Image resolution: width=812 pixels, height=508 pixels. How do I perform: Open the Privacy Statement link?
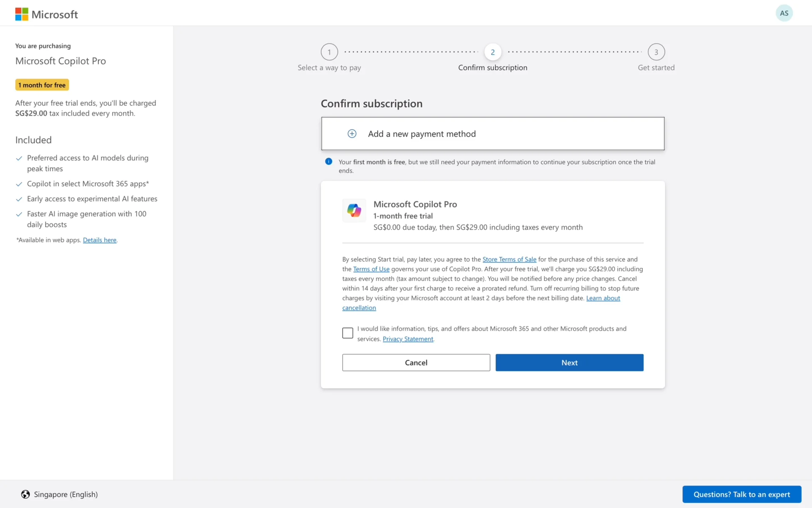[x=408, y=339]
